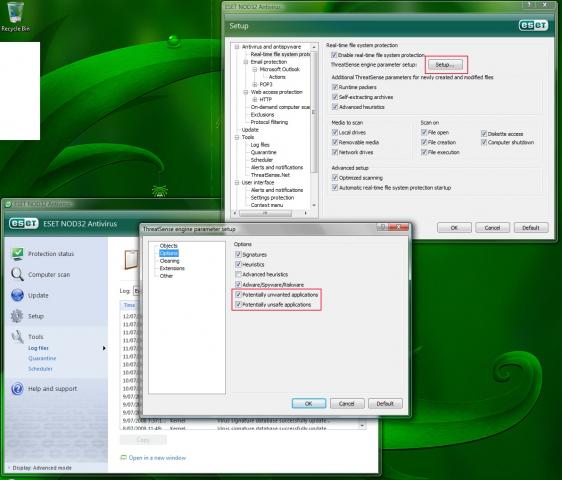Click Open in a new window link
The image size is (562, 480).
(157, 458)
